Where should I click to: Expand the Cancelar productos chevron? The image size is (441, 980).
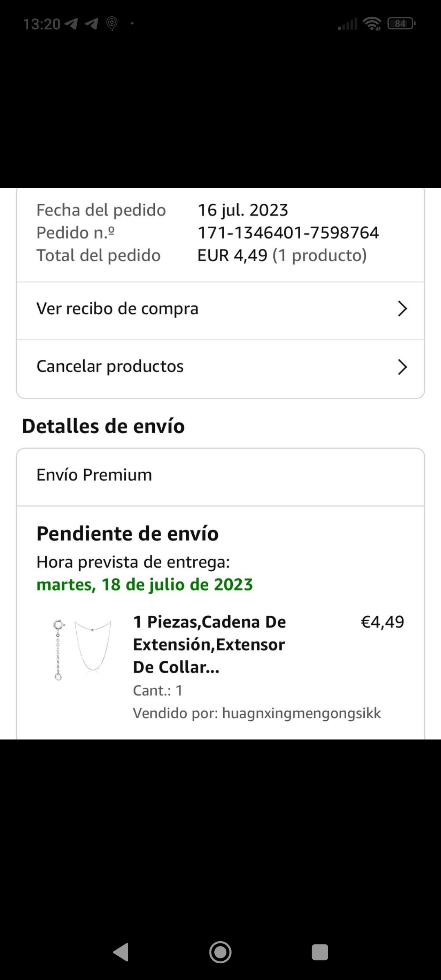pos(402,367)
